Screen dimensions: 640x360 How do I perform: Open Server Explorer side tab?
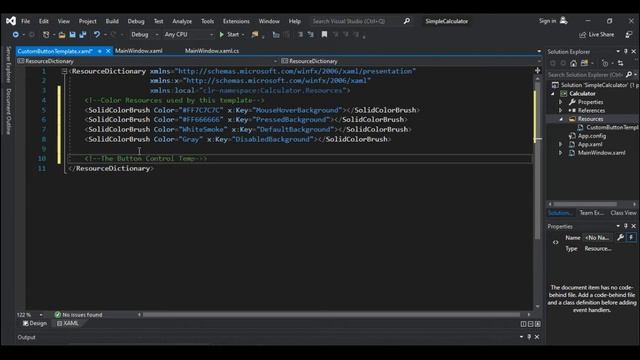click(x=8, y=64)
